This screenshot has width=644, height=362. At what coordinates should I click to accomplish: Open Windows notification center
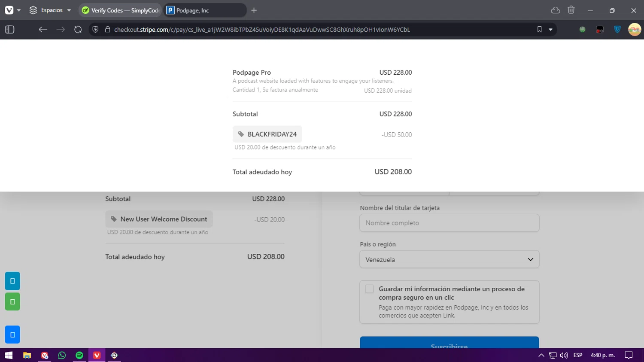pyautogui.click(x=629, y=355)
